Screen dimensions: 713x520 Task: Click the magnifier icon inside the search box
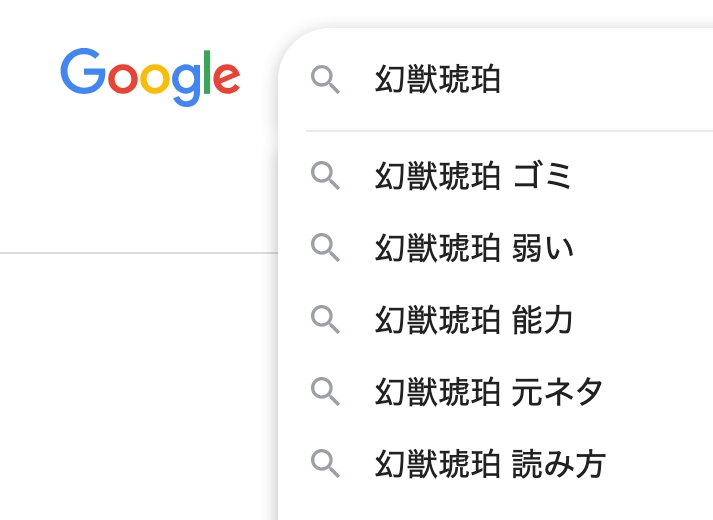pyautogui.click(x=326, y=80)
